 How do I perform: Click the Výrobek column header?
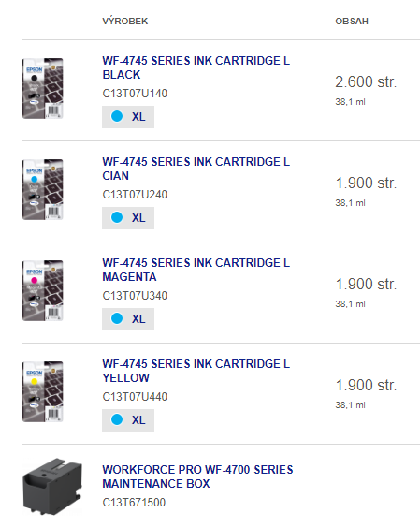pyautogui.click(x=124, y=22)
